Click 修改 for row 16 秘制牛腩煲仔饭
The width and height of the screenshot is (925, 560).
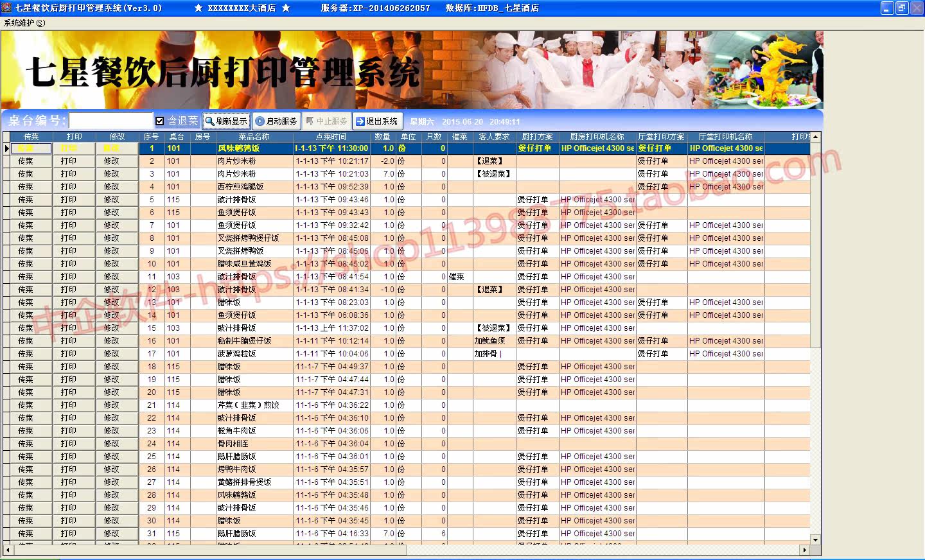pyautogui.click(x=117, y=341)
